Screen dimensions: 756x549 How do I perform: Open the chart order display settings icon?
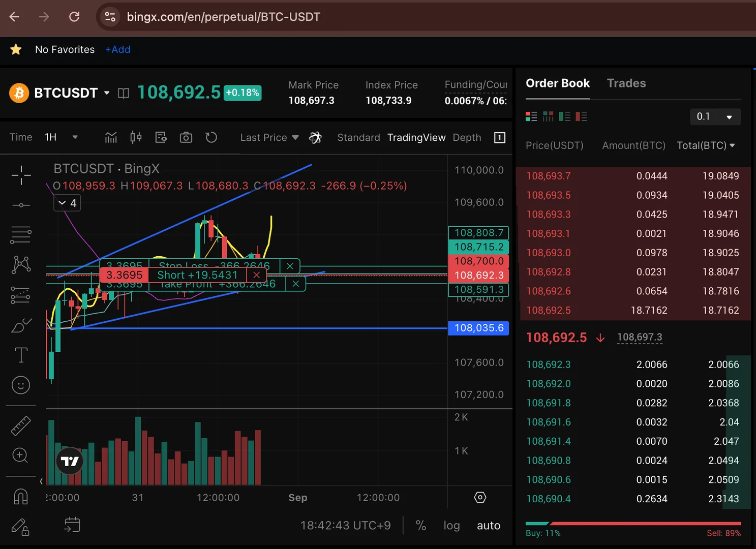161,137
